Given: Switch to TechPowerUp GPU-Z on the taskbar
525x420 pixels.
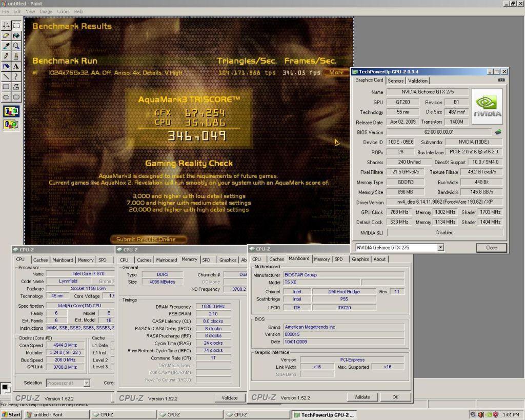Looking at the screenshot, I should point(324,415).
